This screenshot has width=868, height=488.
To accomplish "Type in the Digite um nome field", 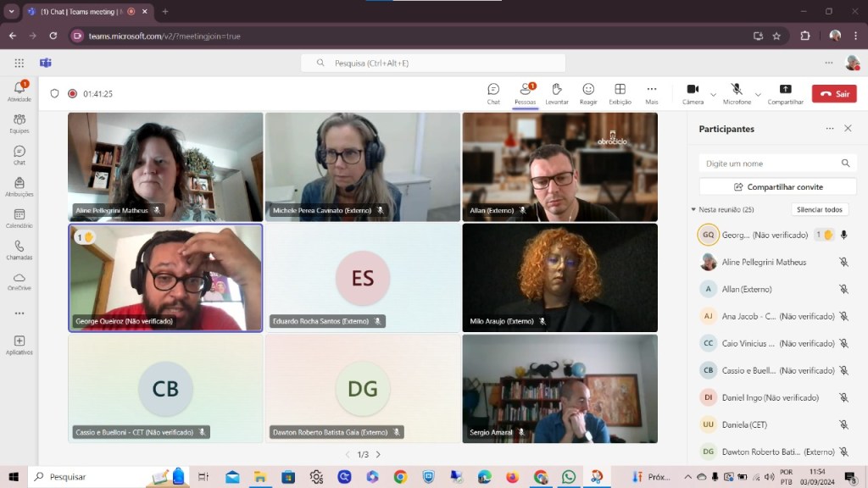I will point(768,164).
